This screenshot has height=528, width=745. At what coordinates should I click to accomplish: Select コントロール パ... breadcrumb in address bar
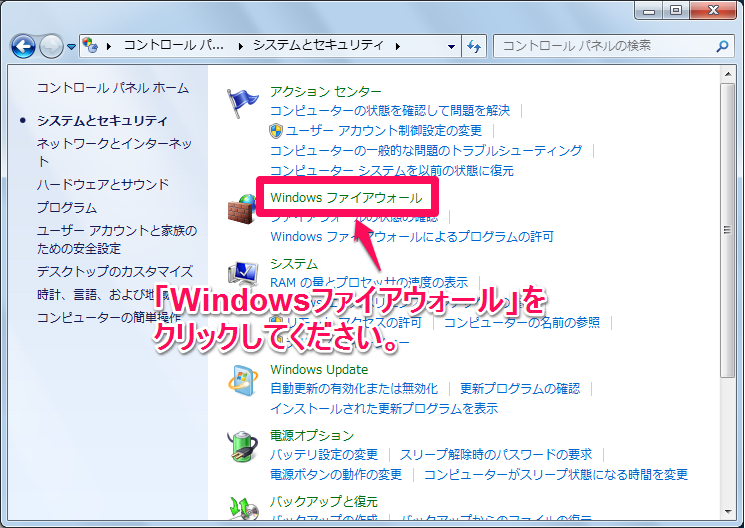173,45
